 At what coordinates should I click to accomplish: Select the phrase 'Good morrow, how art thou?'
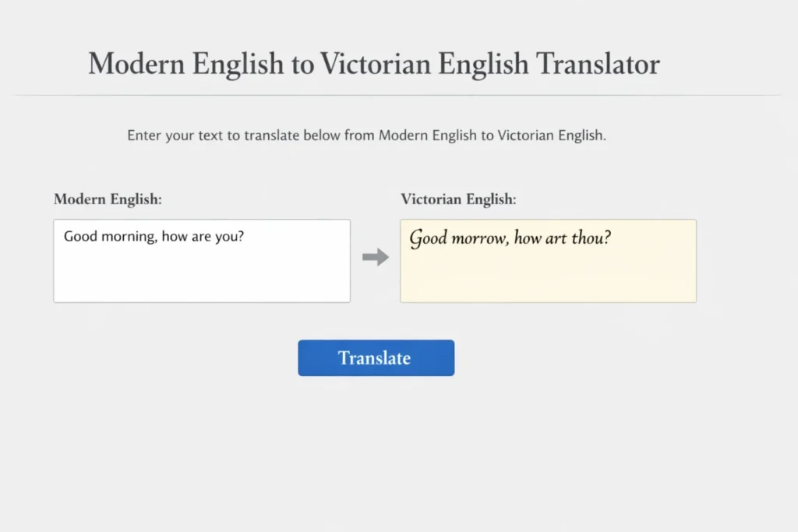pos(510,238)
